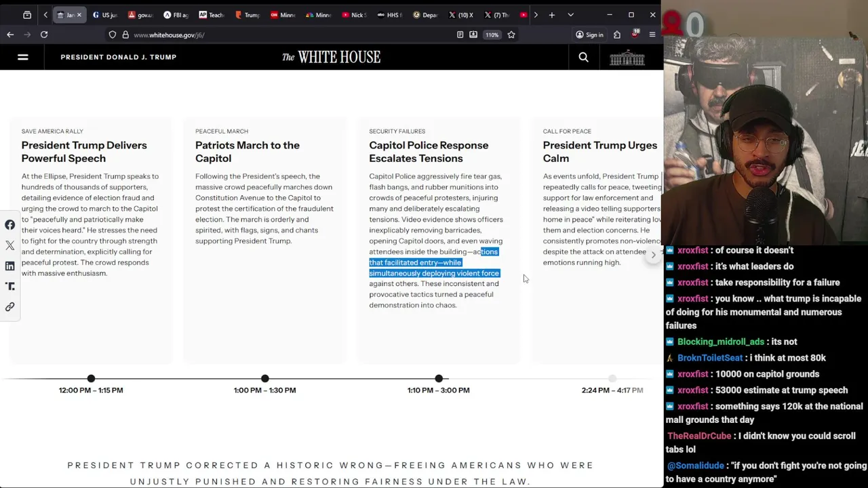Image resolution: width=868 pixels, height=488 pixels.
Task: Open the browser extensions puzzle icon
Action: coord(617,35)
